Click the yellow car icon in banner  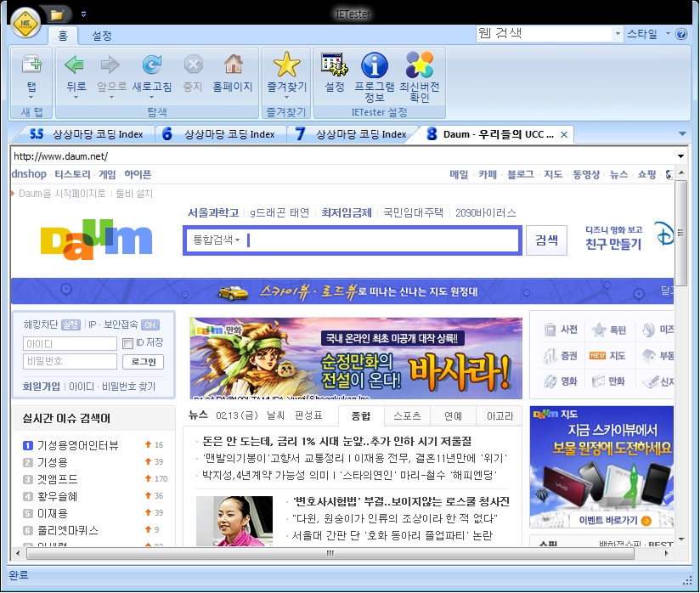coord(233,292)
